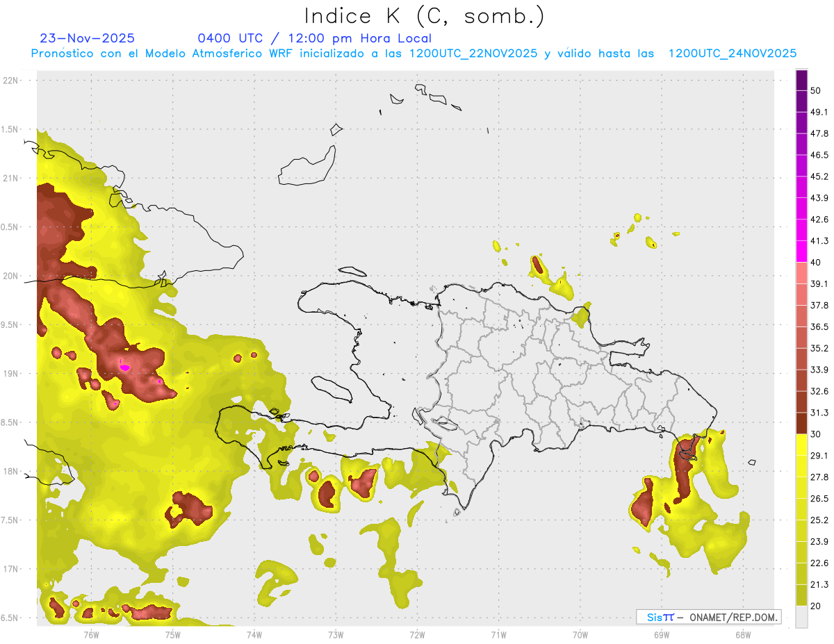Click the longitude axis label '69W'
The height and width of the screenshot is (644, 834).
(662, 634)
